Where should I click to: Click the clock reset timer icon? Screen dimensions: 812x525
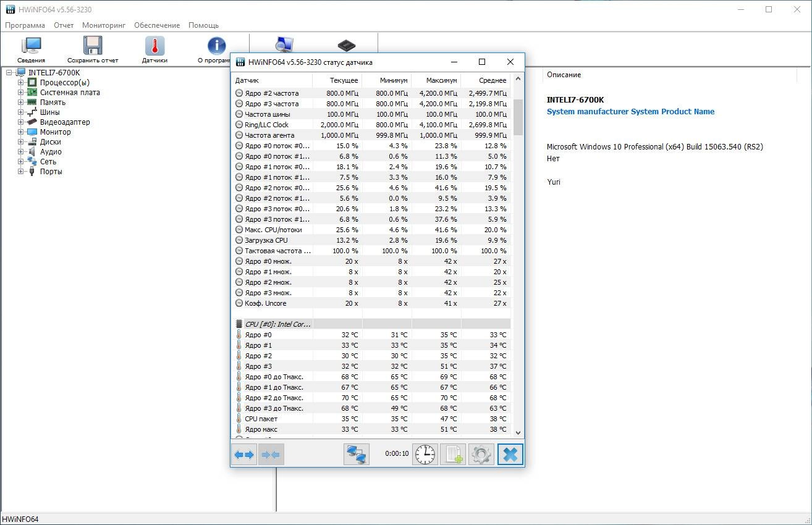(x=425, y=455)
